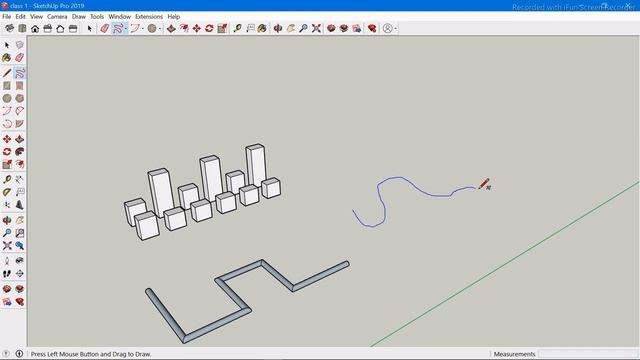Choose the Arc tool in the top toolbar

point(135,28)
